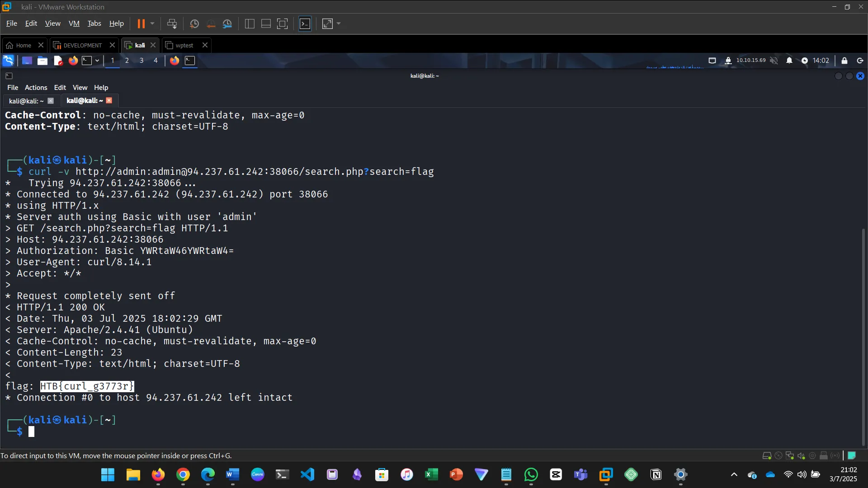This screenshot has height=488, width=868.
Task: Toggle library sidebar panel view
Action: [x=250, y=23]
